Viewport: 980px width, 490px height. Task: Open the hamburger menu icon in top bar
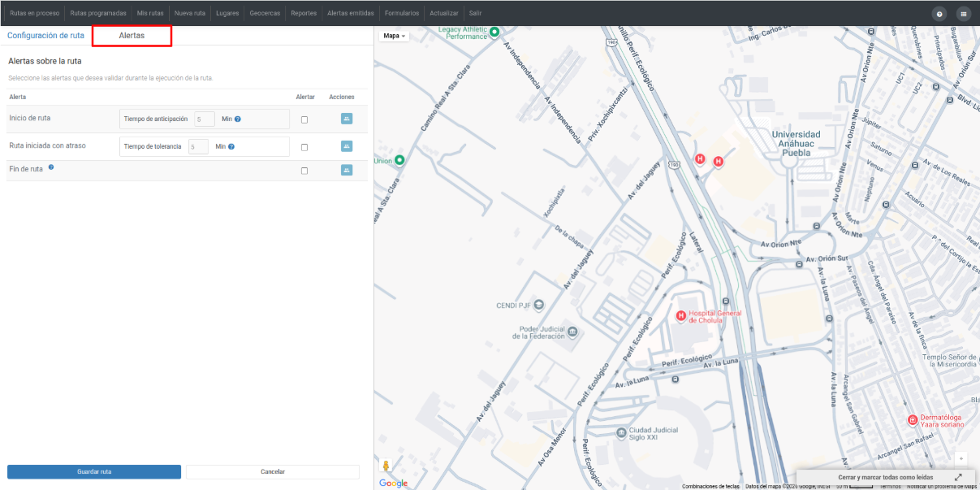pos(963,14)
